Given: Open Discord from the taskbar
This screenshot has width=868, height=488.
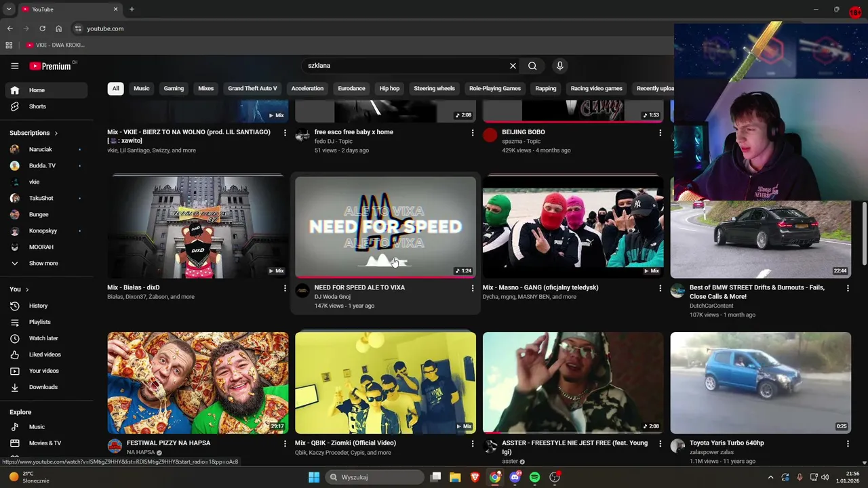Looking at the screenshot, I should [515, 477].
